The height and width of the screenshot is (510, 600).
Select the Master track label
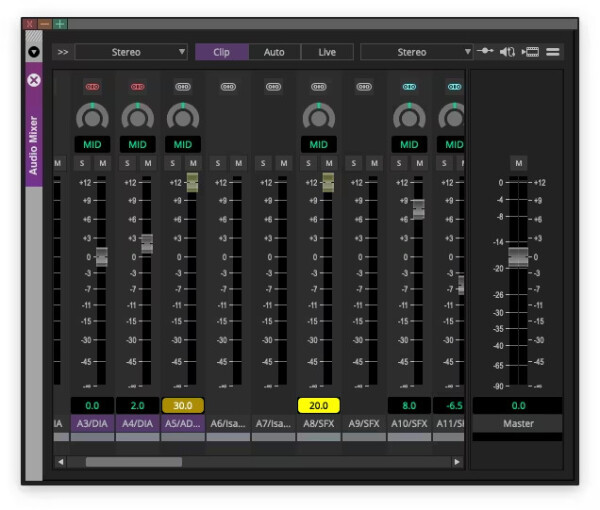coord(518,424)
